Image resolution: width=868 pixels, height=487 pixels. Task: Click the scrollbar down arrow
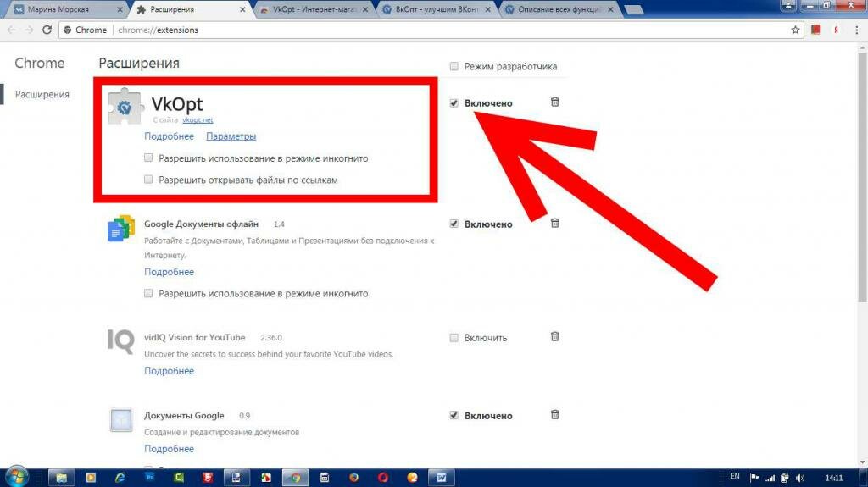(862, 462)
